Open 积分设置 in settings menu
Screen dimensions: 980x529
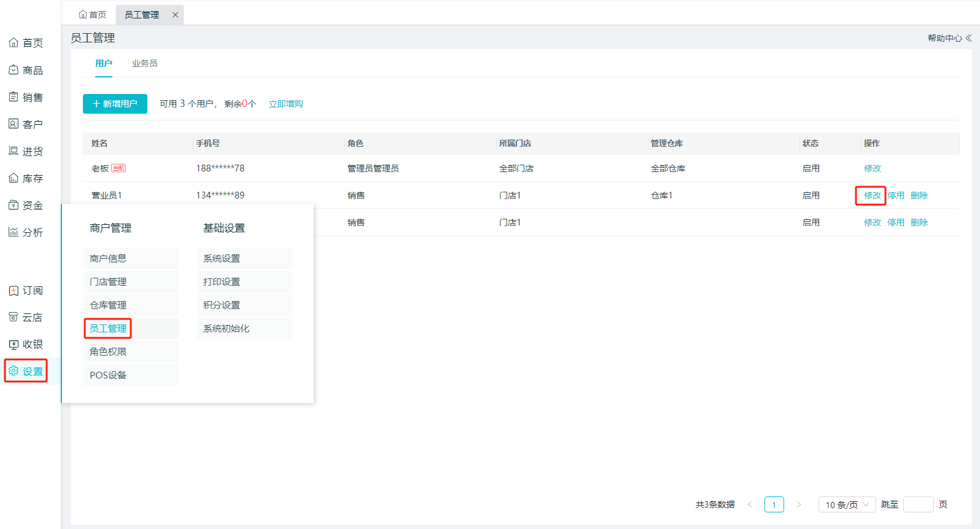click(x=244, y=305)
